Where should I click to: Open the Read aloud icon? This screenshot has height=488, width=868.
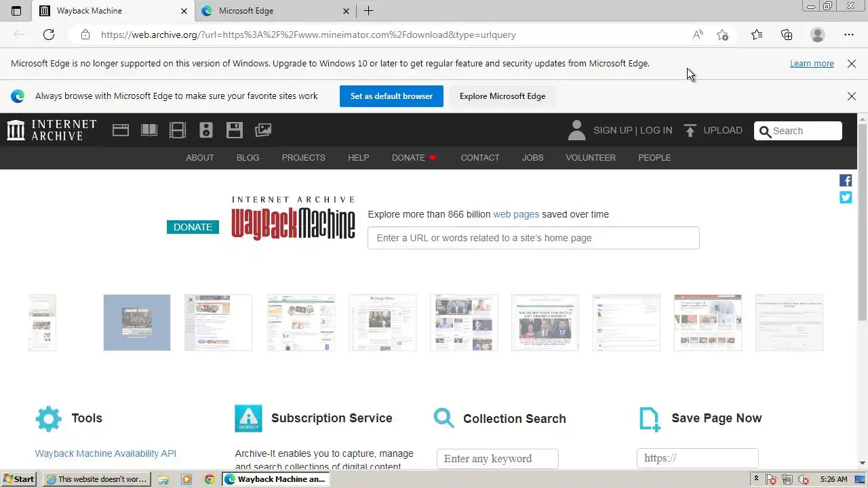(698, 35)
